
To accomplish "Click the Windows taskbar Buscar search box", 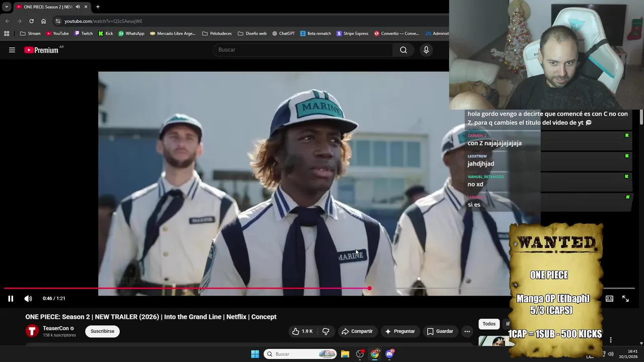I will [x=300, y=354].
